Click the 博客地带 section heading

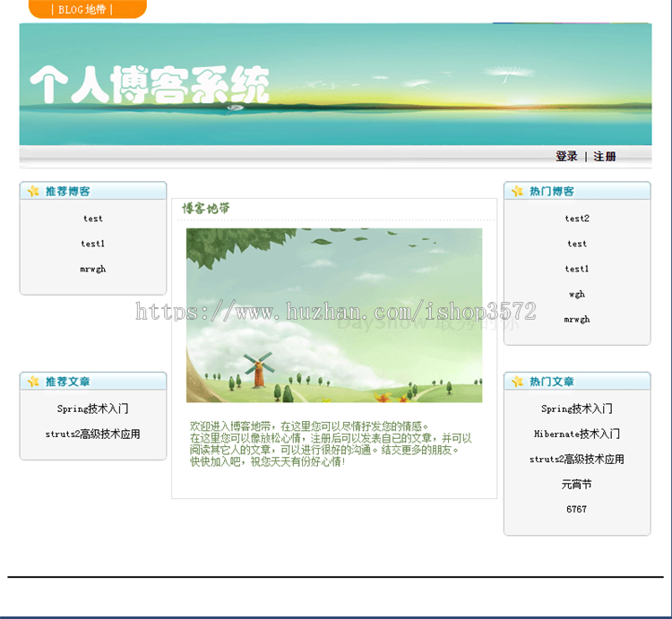(x=206, y=209)
